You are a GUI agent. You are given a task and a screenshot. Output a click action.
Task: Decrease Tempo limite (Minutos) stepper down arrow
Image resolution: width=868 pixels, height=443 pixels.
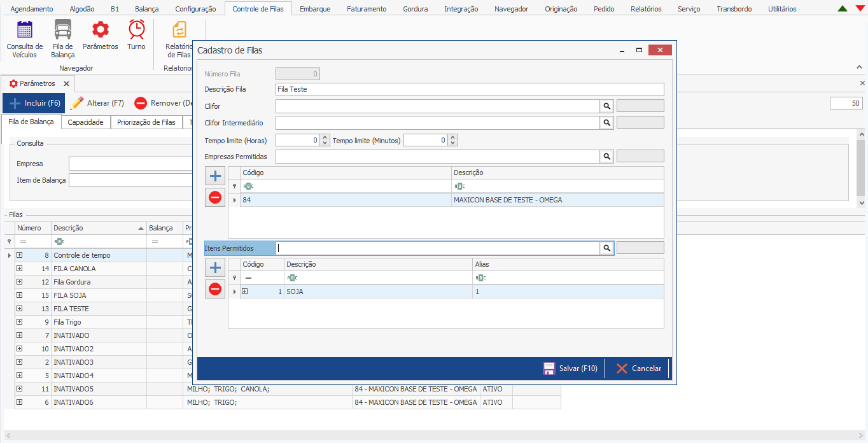(x=453, y=143)
